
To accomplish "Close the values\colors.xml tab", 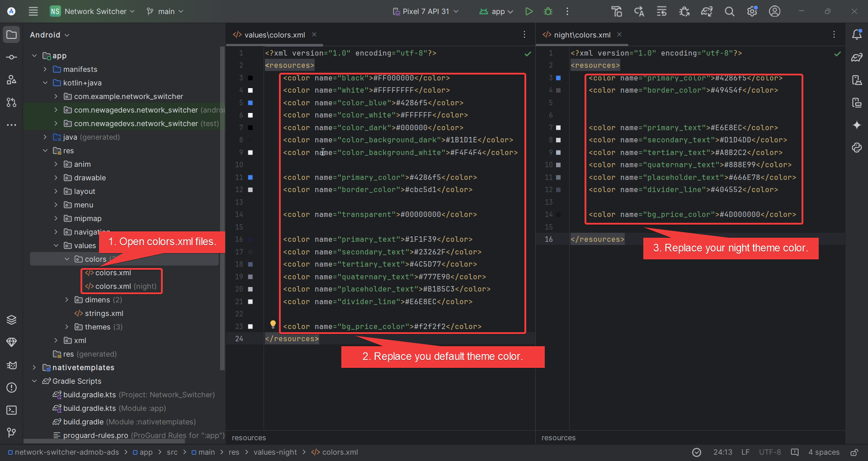I will (314, 34).
